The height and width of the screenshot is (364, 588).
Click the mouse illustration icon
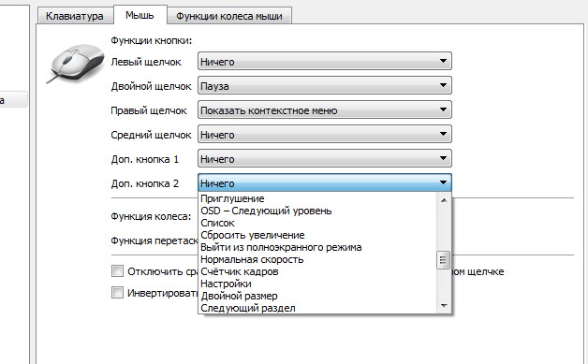click(76, 64)
